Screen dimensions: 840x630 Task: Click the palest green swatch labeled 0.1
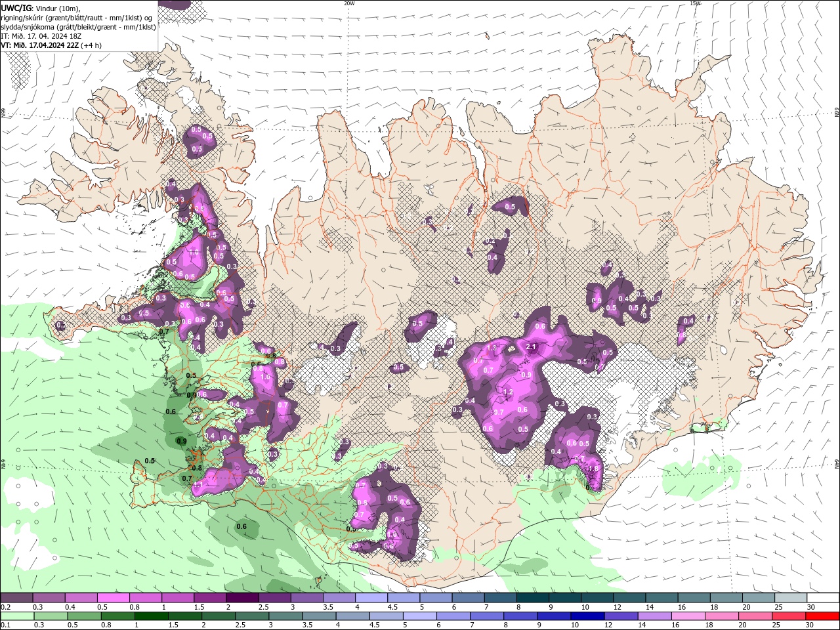[x=17, y=616]
